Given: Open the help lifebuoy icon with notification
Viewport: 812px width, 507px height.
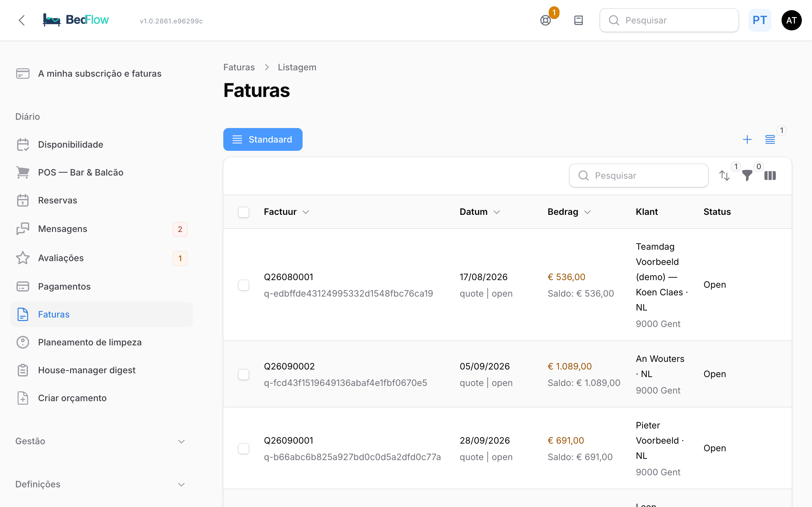Looking at the screenshot, I should (x=546, y=21).
